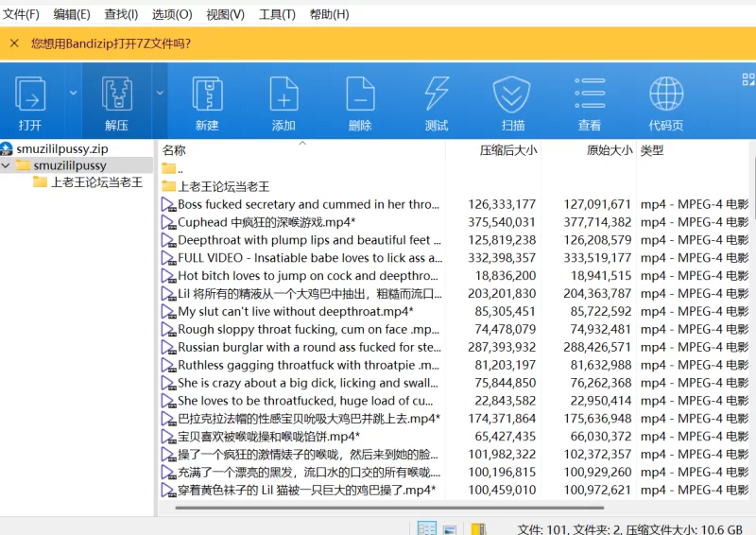The width and height of the screenshot is (756, 535).
Task: Click the 您想用Bandizip打开7Z文件吗 prompt text
Action: pos(111,43)
